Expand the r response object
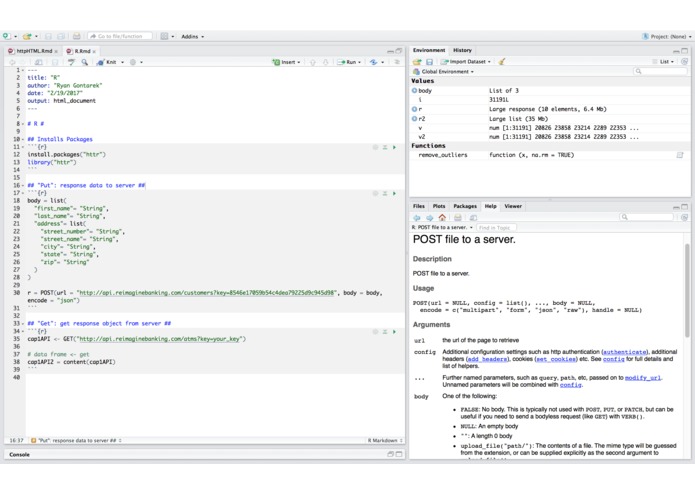Viewport: 695px width, 494px height. 414,109
